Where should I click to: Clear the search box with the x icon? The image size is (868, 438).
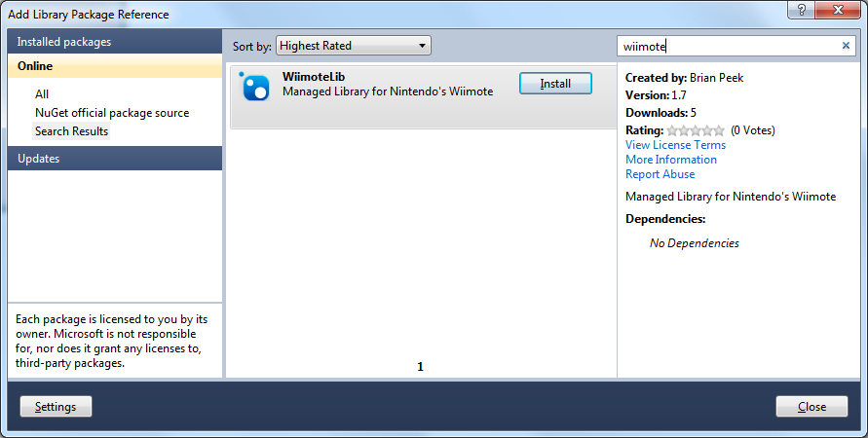pyautogui.click(x=846, y=46)
